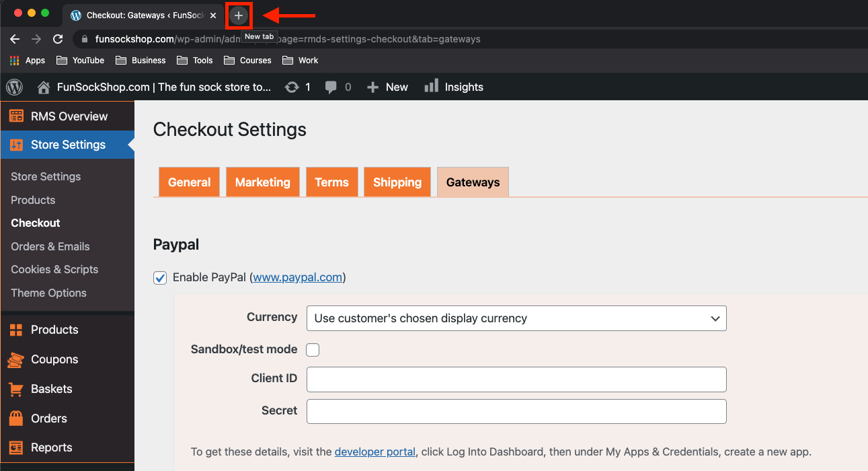Open the Checkout submenu item

click(36, 223)
